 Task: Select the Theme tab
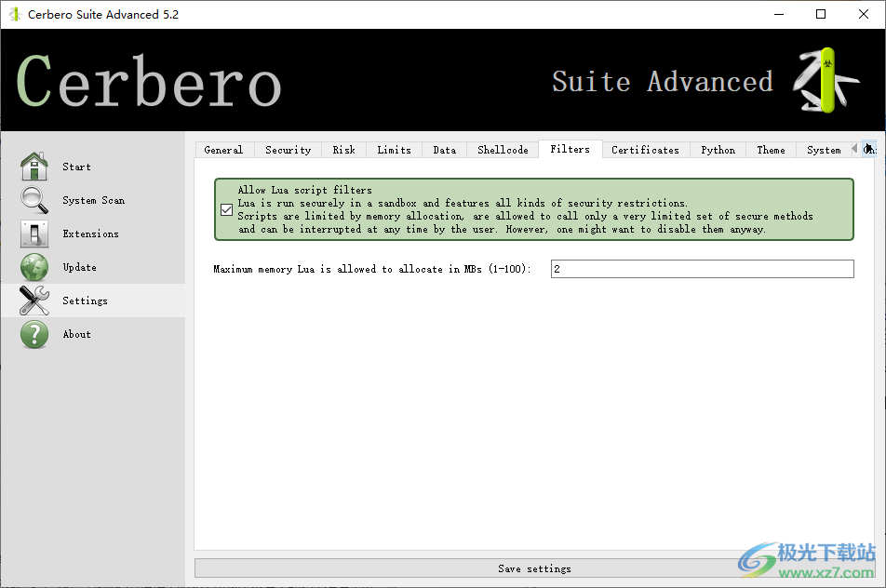[771, 149]
